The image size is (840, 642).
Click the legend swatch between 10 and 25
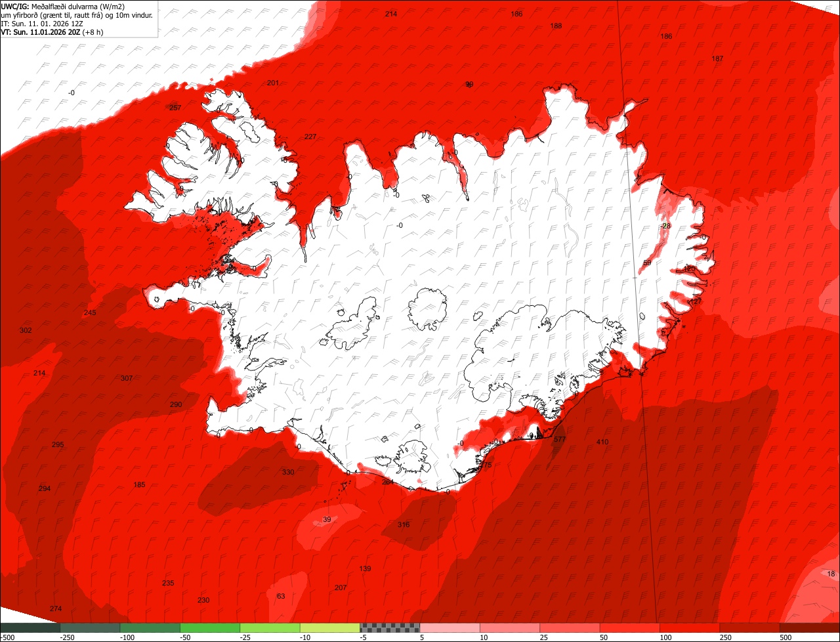[x=510, y=628]
